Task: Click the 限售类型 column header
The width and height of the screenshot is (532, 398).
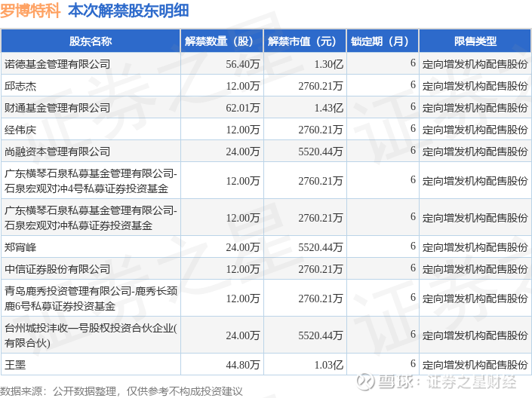Action: click(x=475, y=41)
